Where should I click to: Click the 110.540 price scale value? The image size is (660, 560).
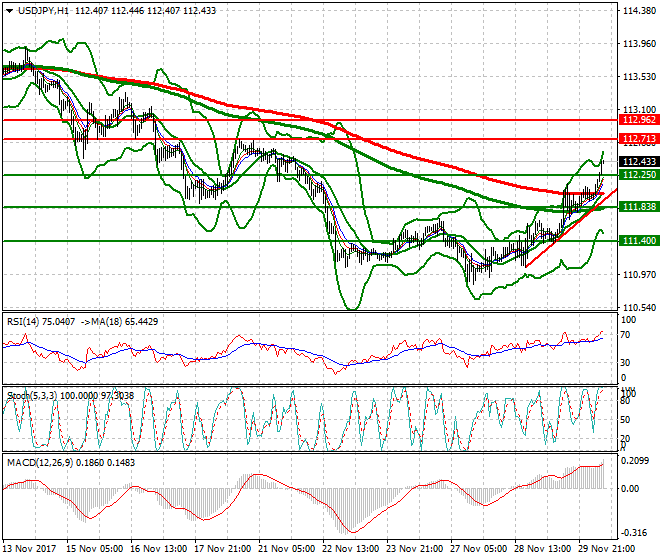[x=639, y=308]
